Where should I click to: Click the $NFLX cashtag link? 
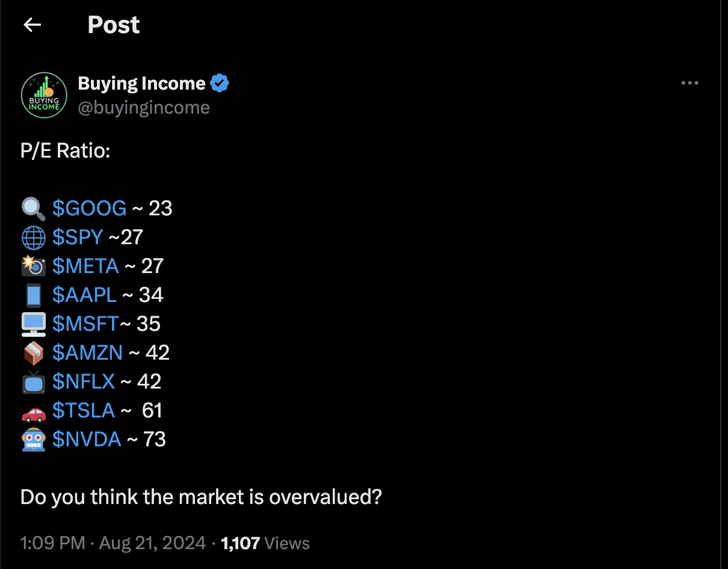(x=84, y=381)
